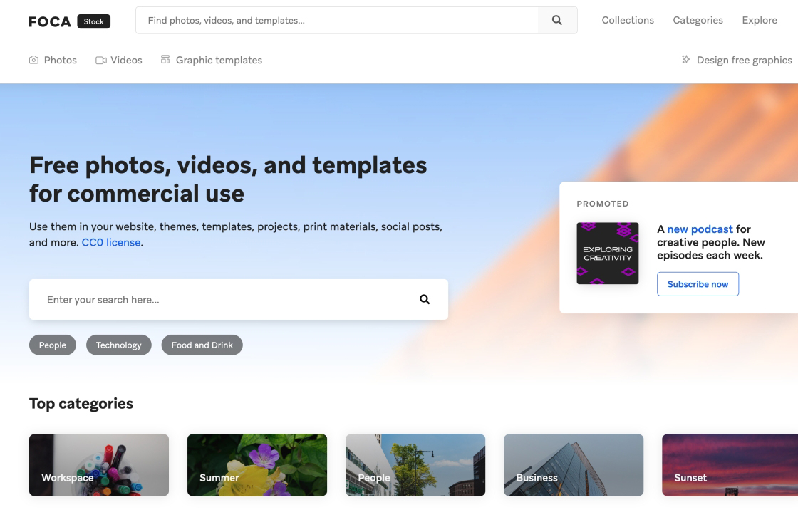
Task: Click the sparkle icon beside Design free graphics
Action: click(686, 60)
